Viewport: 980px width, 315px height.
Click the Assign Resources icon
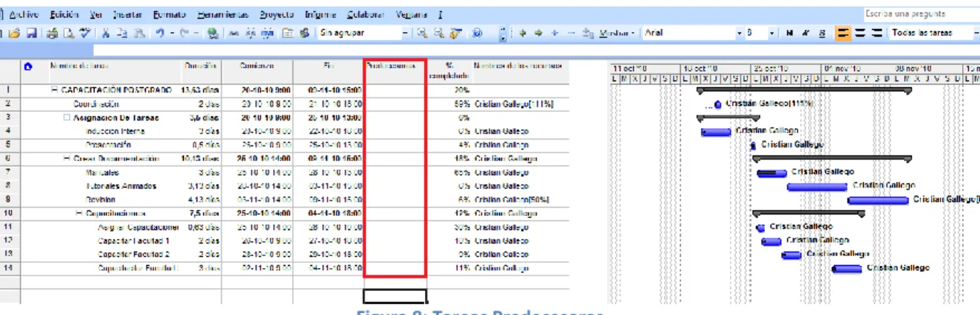click(x=304, y=33)
